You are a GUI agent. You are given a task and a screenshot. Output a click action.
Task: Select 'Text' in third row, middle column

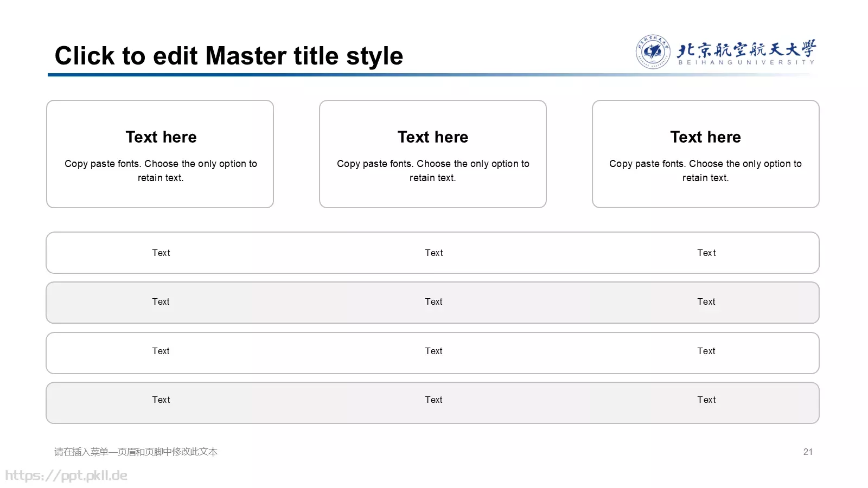coord(434,351)
